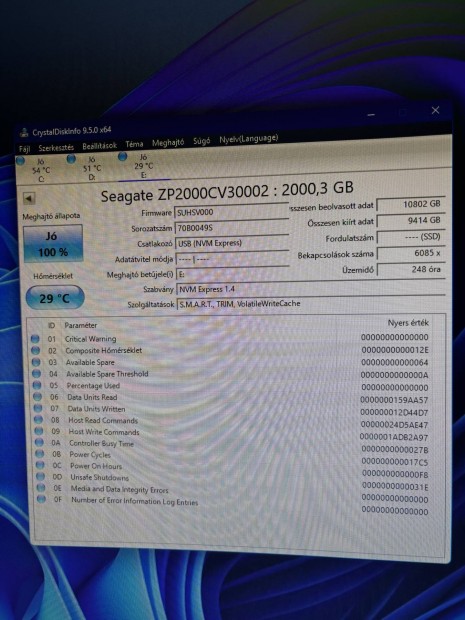The image size is (465, 620).
Task: Click status dot of Unsafe Shutdowns row
Action: click(40, 476)
